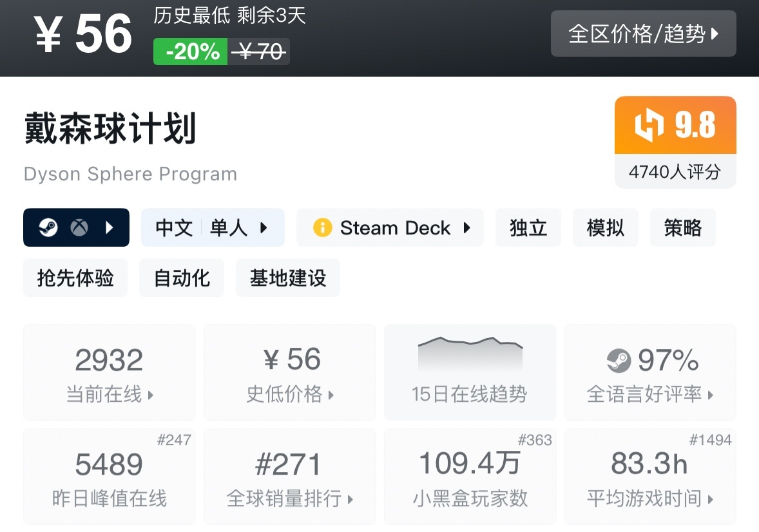Select the 策略 tag
Screen dimensions: 759x532
682,227
